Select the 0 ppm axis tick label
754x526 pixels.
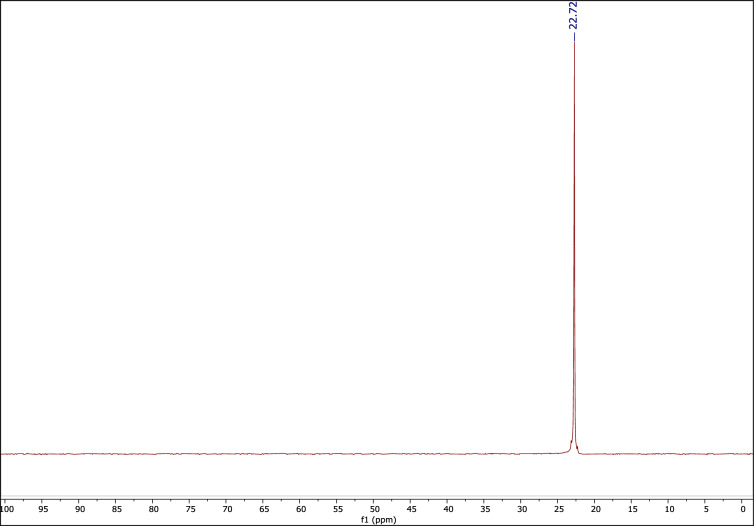click(743, 509)
